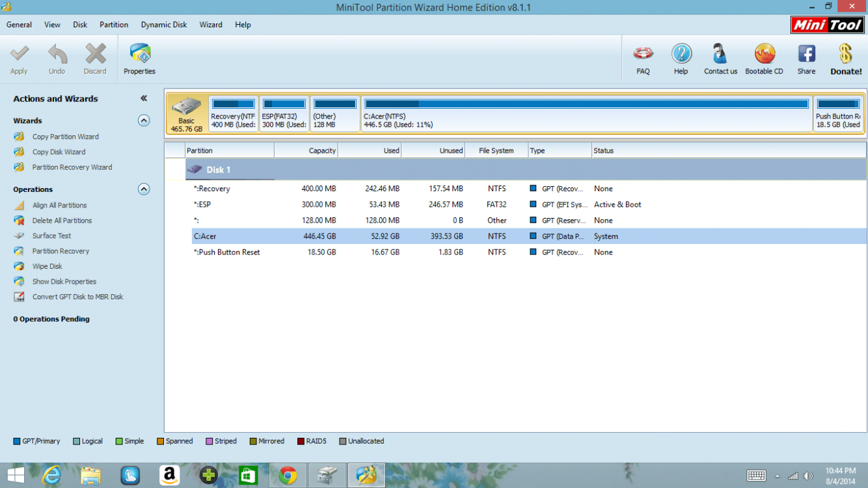The width and height of the screenshot is (868, 488).
Task: Open Internet Explorer from the taskbar
Action: pos(51,476)
